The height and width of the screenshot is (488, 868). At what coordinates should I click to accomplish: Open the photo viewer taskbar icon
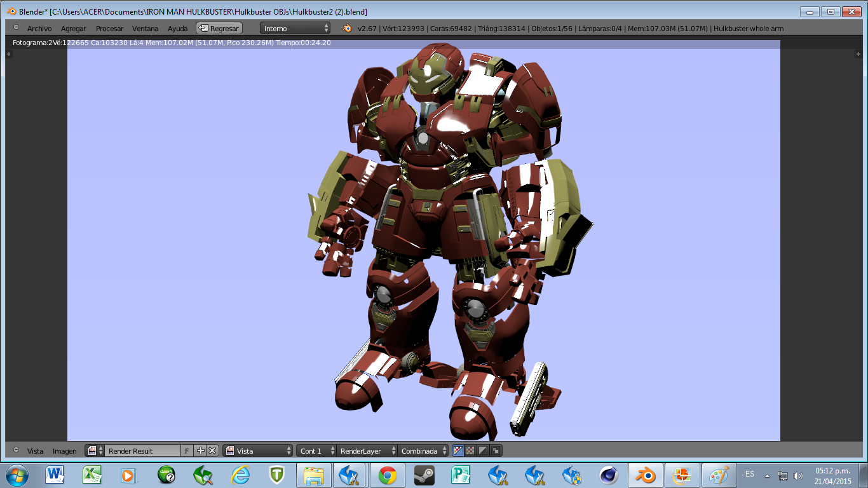pyautogui.click(x=683, y=475)
